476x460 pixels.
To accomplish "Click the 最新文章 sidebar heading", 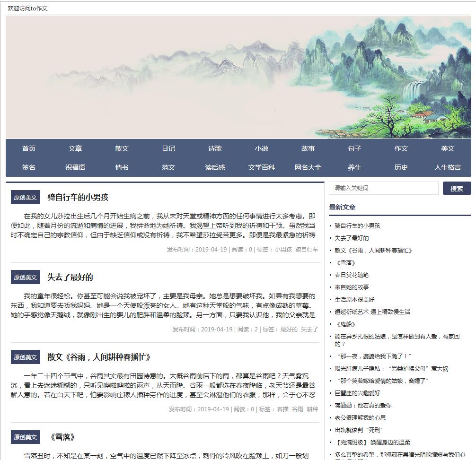I will (342, 207).
